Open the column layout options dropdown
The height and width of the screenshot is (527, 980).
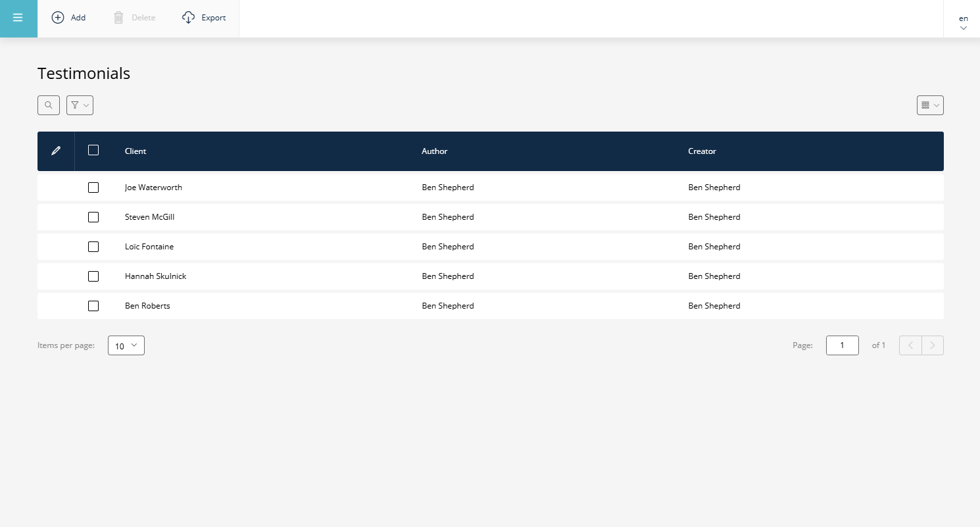930,105
